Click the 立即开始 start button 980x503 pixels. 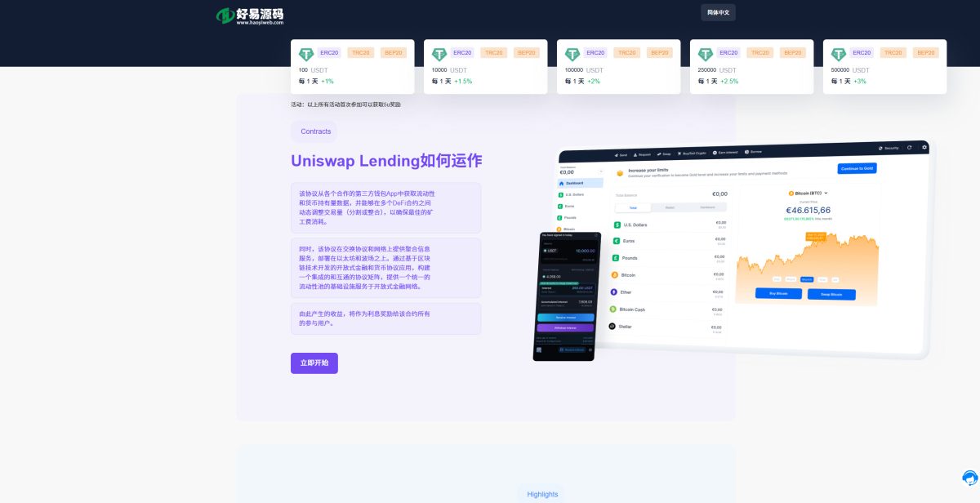click(x=314, y=363)
